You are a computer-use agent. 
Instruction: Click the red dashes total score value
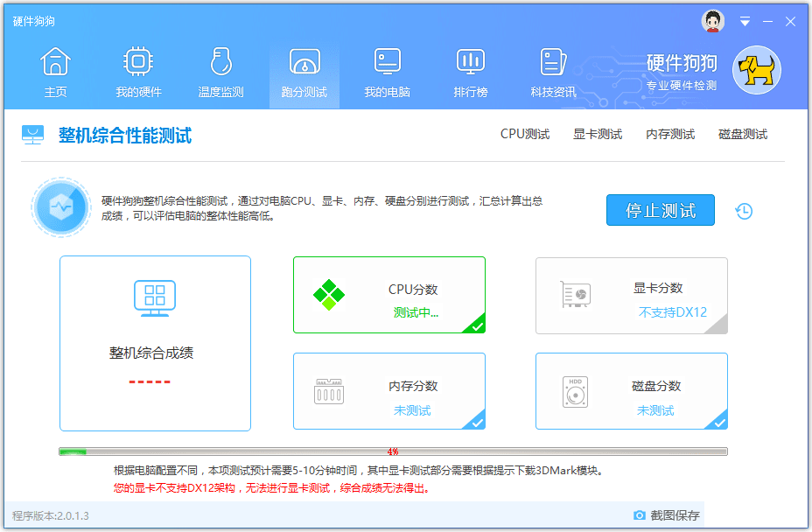(150, 381)
